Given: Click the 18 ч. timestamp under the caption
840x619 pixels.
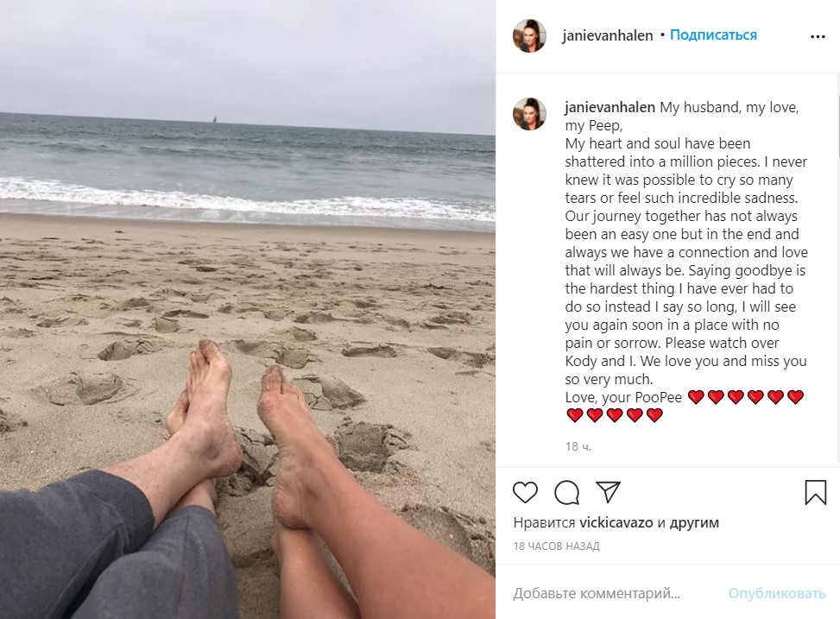Looking at the screenshot, I should click(x=578, y=446).
